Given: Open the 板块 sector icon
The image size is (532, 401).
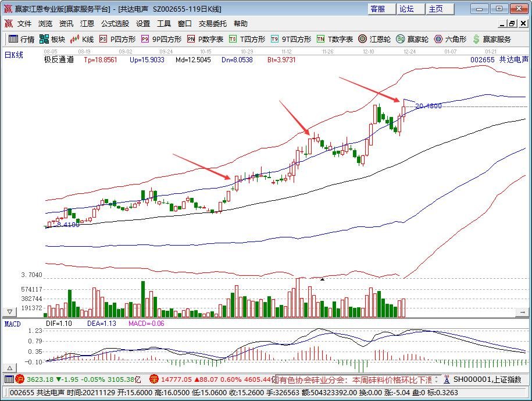Looking at the screenshot, I should tap(44, 40).
